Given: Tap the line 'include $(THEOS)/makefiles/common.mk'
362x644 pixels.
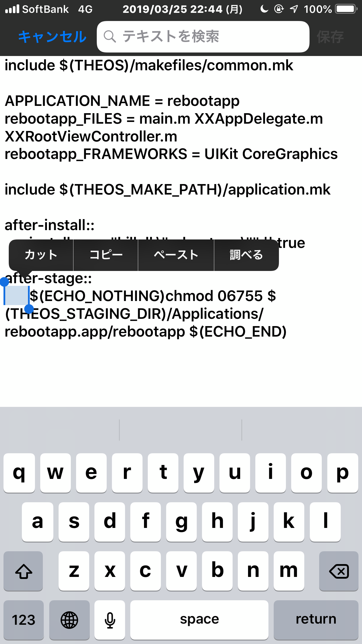Looking at the screenshot, I should click(x=149, y=65).
